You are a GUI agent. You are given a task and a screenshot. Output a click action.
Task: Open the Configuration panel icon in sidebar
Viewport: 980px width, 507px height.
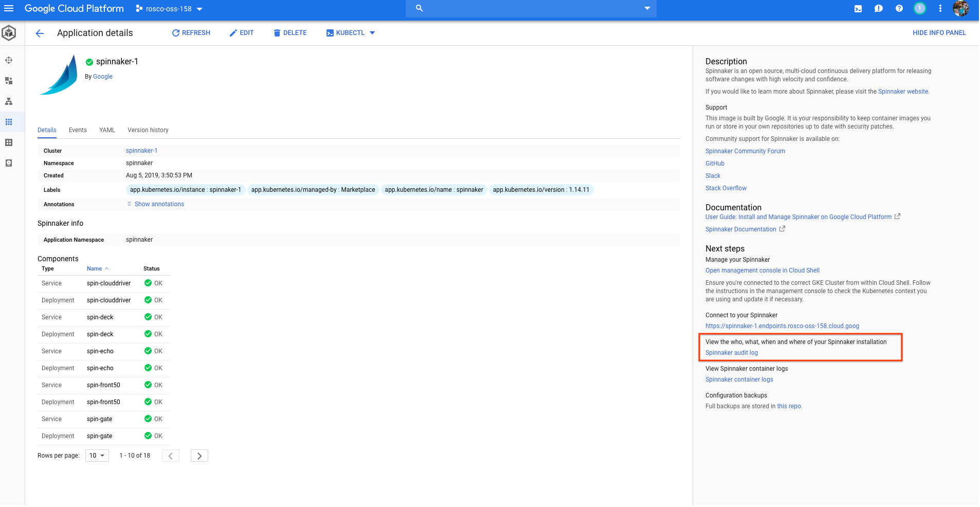8,142
